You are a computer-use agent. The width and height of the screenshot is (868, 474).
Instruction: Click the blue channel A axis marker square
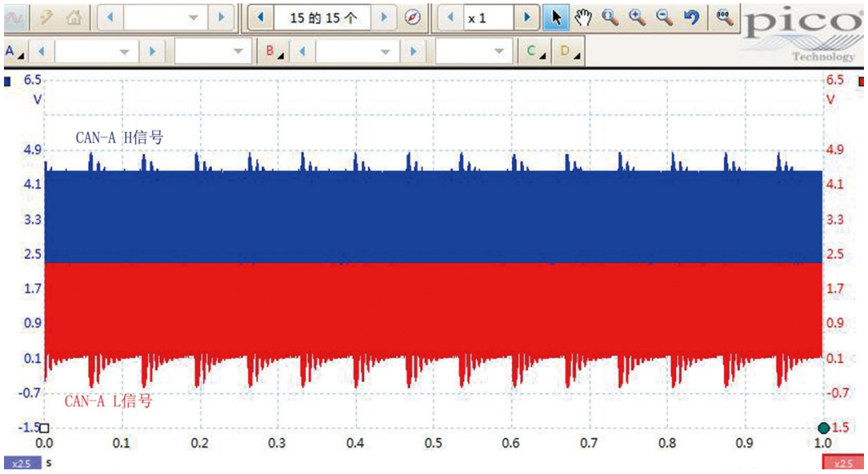pos(7,82)
